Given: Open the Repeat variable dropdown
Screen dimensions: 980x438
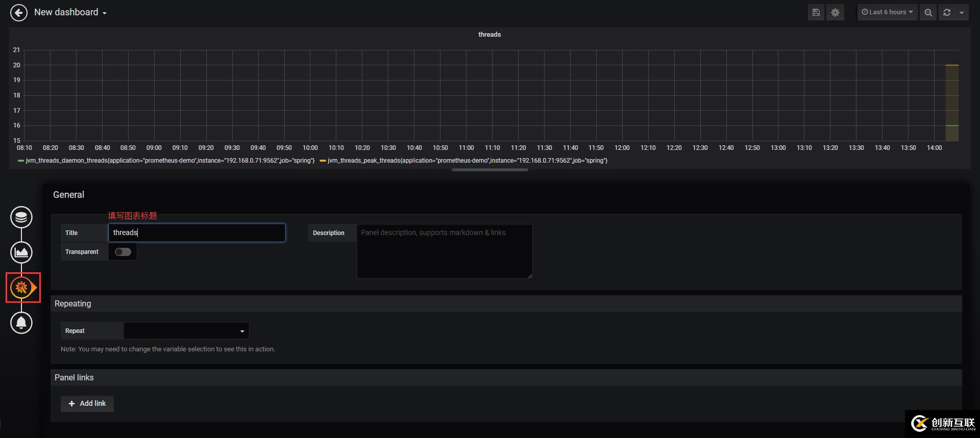Looking at the screenshot, I should (186, 331).
